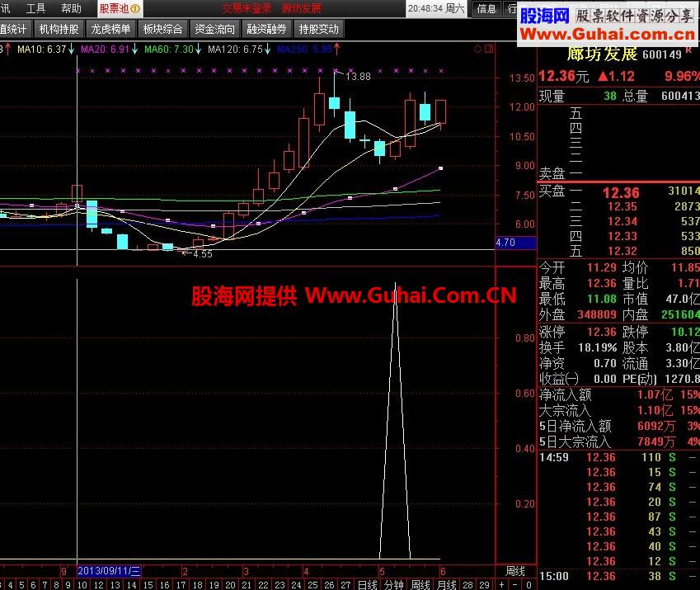Image resolution: width=700 pixels, height=590 pixels.
Task: Click the 0 reset button in bottom bar
Action: pos(529,584)
